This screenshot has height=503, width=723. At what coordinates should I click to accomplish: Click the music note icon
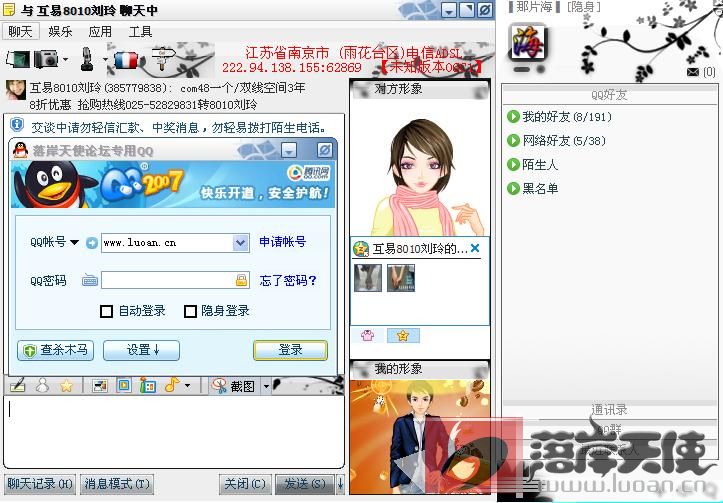click(x=172, y=385)
